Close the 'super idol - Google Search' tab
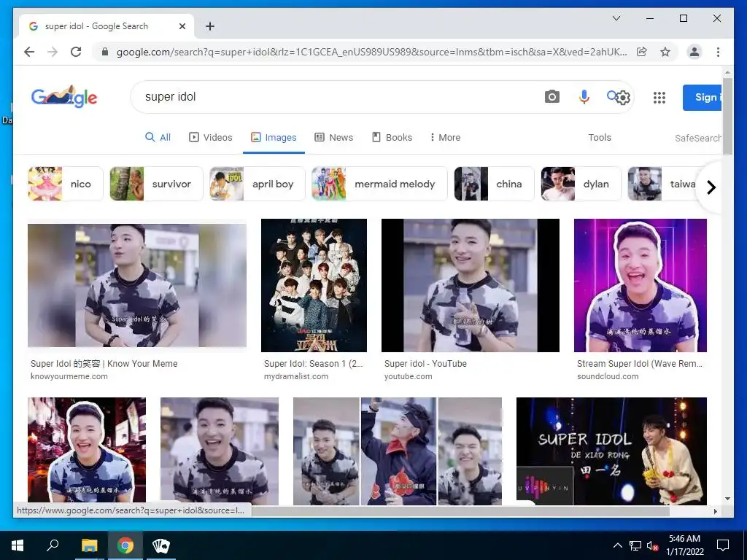Screen dimensions: 747x560 tap(182, 26)
